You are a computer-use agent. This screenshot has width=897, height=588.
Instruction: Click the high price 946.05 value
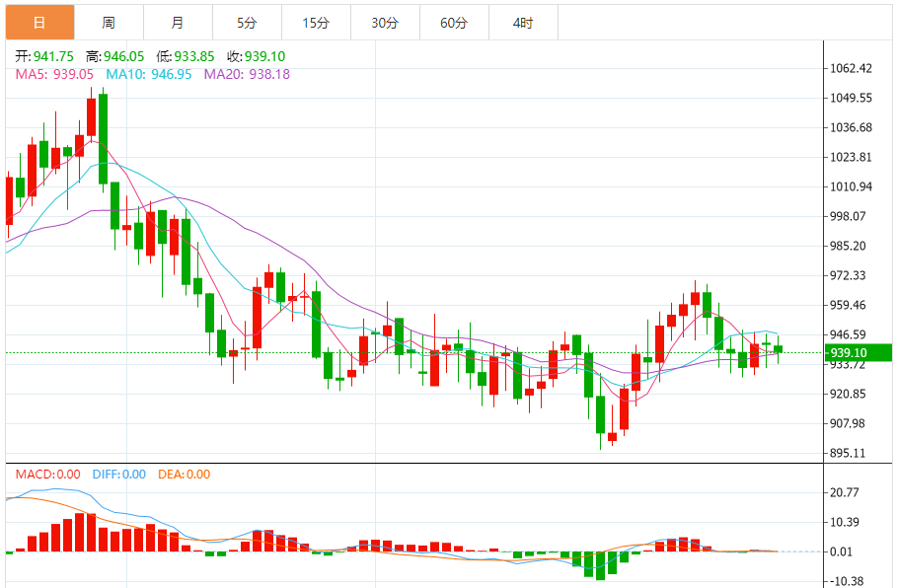[x=123, y=56]
